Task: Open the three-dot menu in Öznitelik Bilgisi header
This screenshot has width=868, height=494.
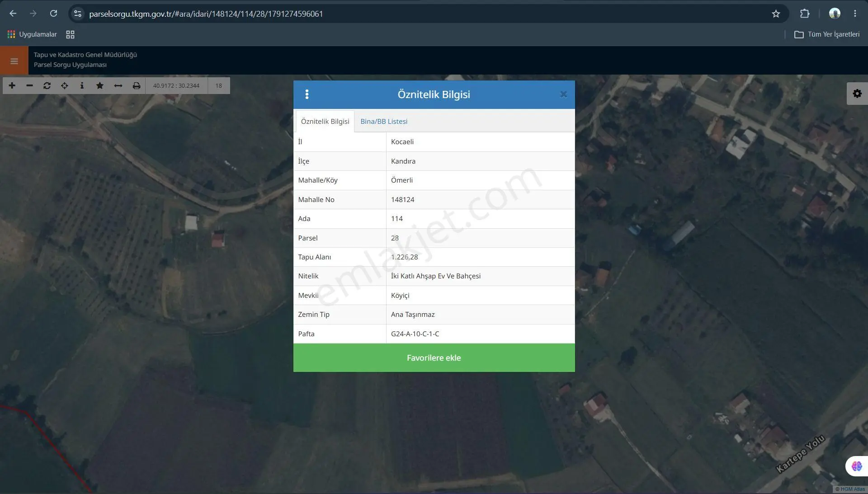Action: point(307,94)
